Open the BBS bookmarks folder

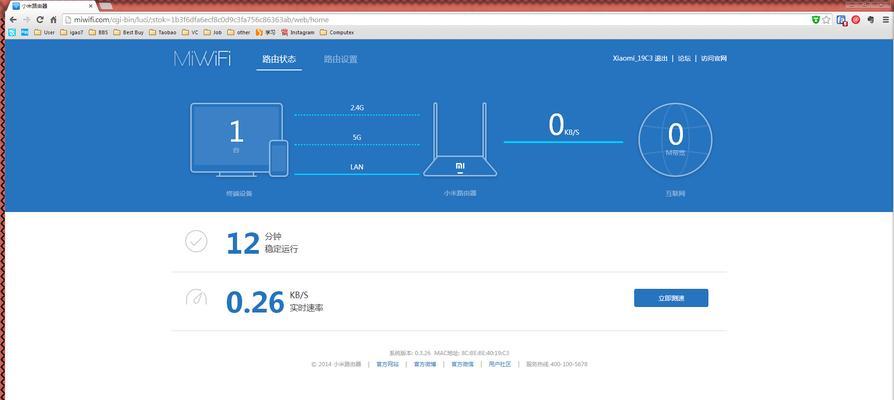[98, 32]
